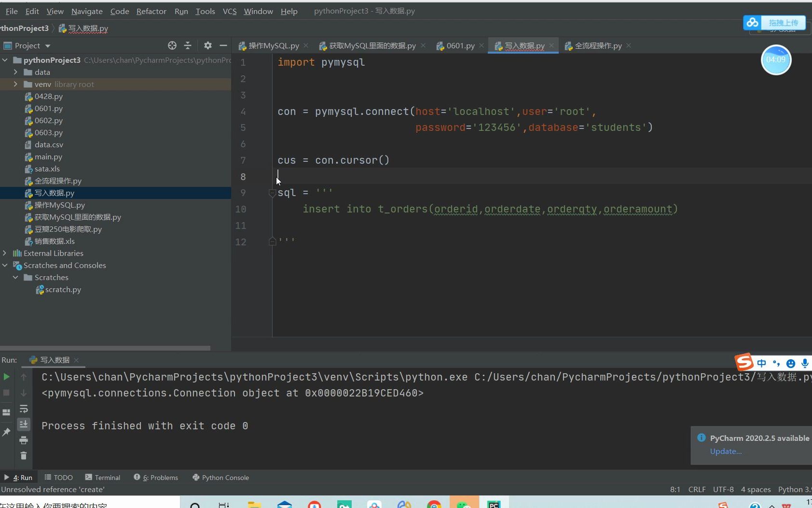Click the Sogou input method S icon
This screenshot has width=812, height=508.
(x=744, y=362)
